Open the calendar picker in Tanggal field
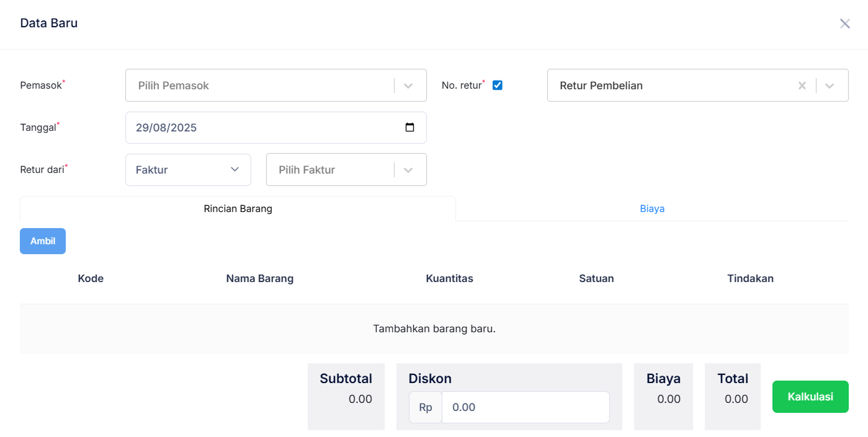 tap(409, 128)
